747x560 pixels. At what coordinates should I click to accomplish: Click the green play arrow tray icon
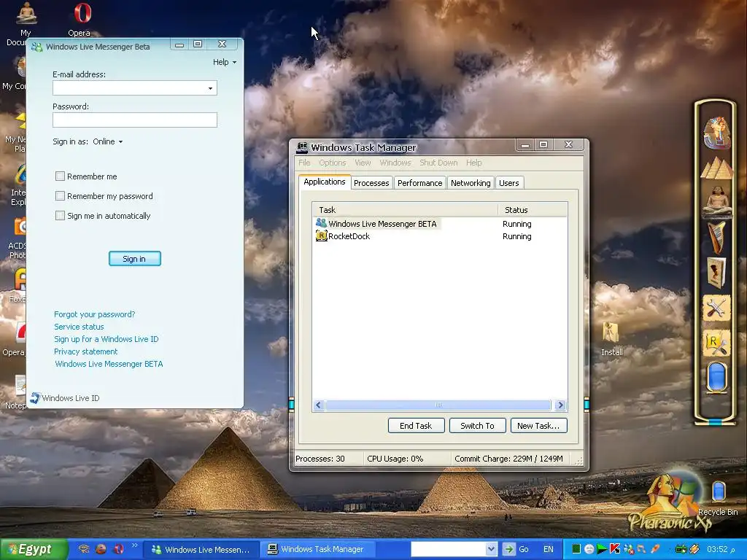pos(602,549)
